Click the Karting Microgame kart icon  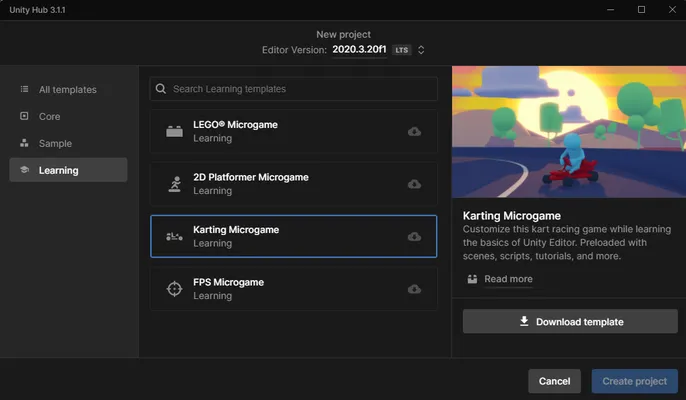click(x=174, y=237)
